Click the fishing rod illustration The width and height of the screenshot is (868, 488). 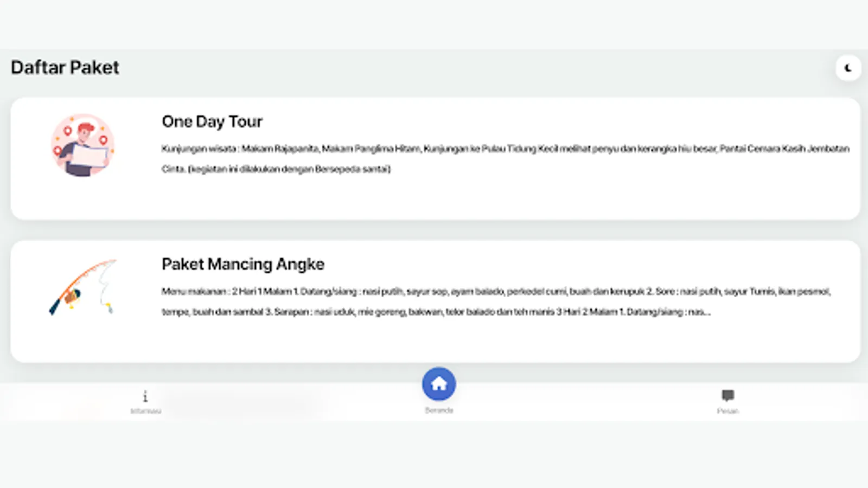(82, 287)
